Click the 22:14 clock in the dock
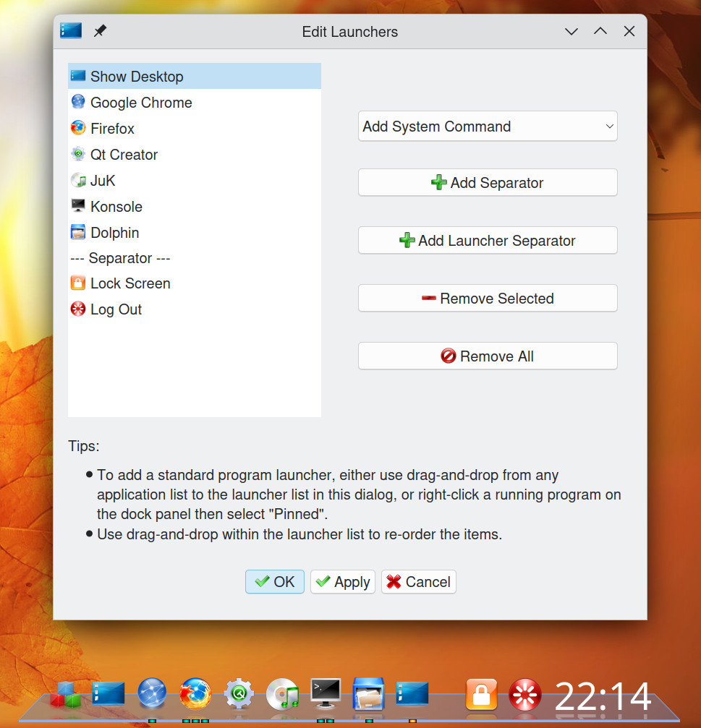 pos(603,696)
